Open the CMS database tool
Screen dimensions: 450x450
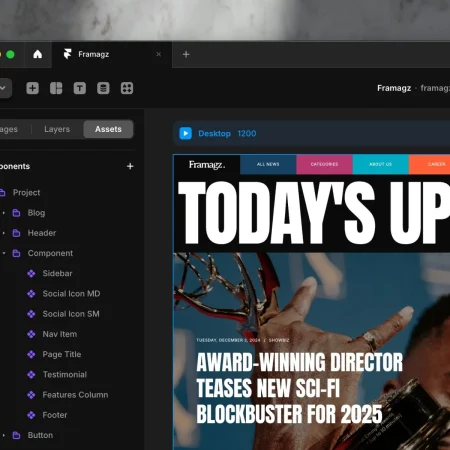[103, 88]
